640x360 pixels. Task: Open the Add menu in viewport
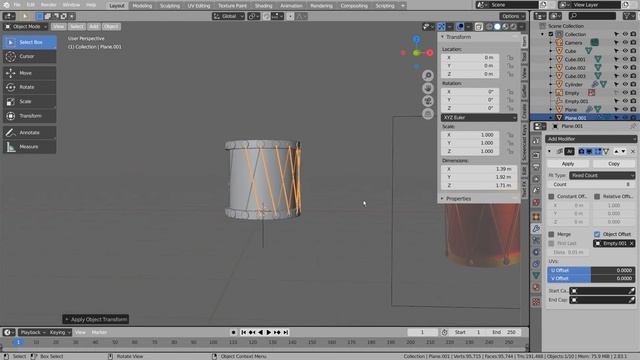(x=94, y=27)
